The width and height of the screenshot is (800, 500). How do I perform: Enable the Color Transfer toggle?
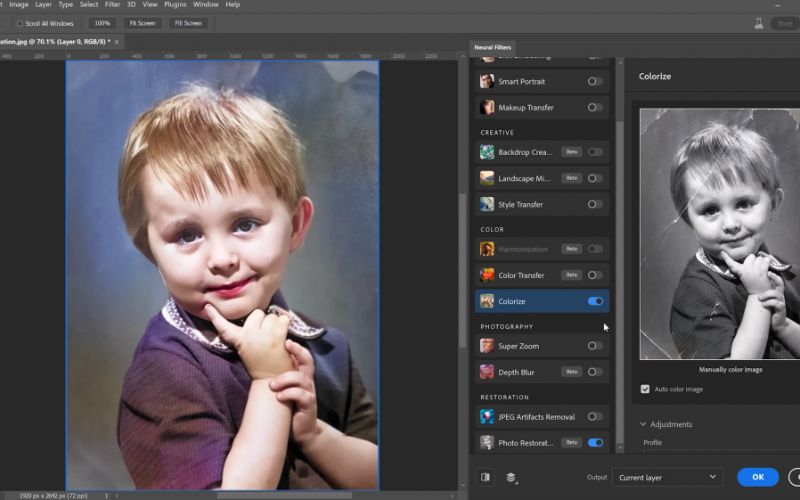[594, 275]
